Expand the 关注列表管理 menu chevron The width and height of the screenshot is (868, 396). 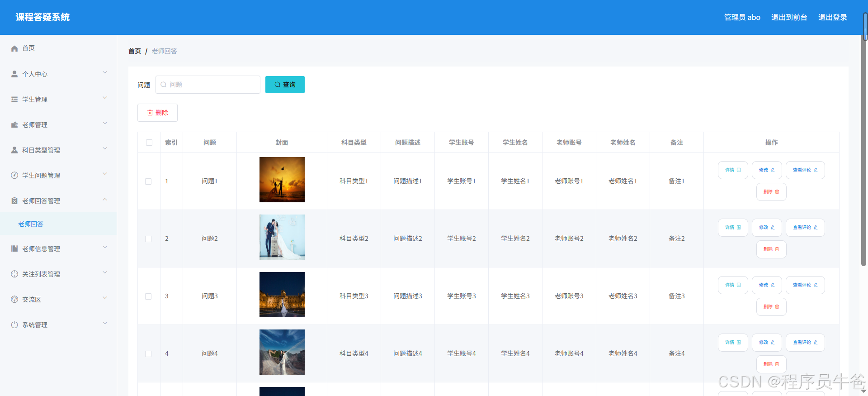pyautogui.click(x=105, y=272)
